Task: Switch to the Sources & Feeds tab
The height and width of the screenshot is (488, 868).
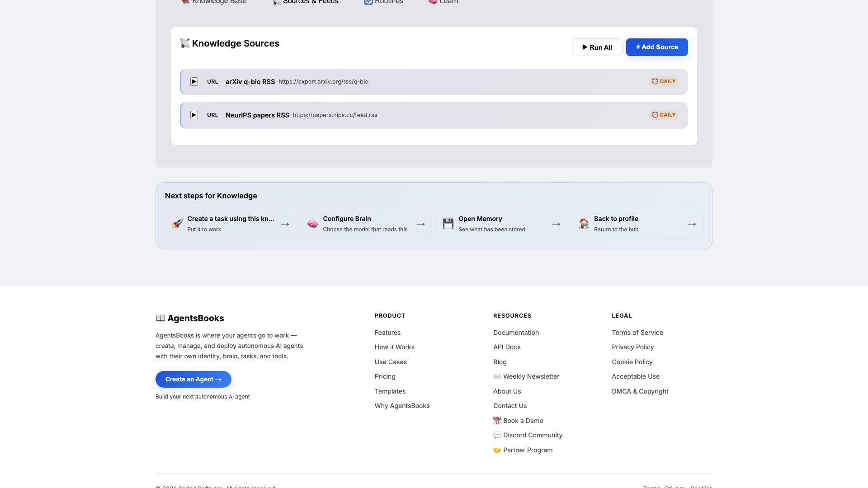Action: pos(306,2)
